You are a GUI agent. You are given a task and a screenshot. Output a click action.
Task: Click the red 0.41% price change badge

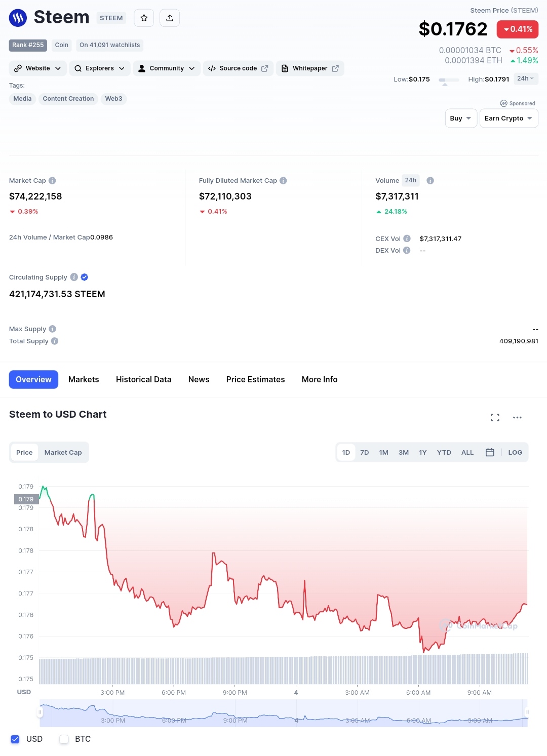coord(518,29)
